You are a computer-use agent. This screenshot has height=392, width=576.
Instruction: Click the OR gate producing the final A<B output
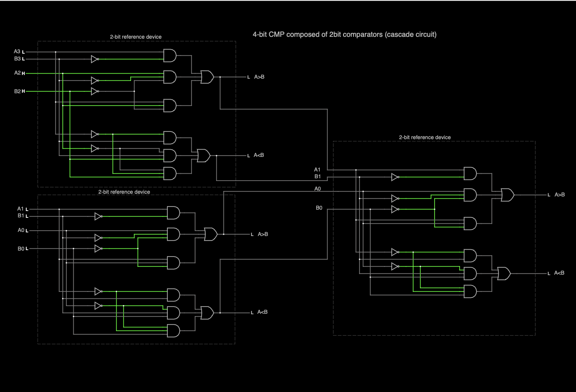503,273
